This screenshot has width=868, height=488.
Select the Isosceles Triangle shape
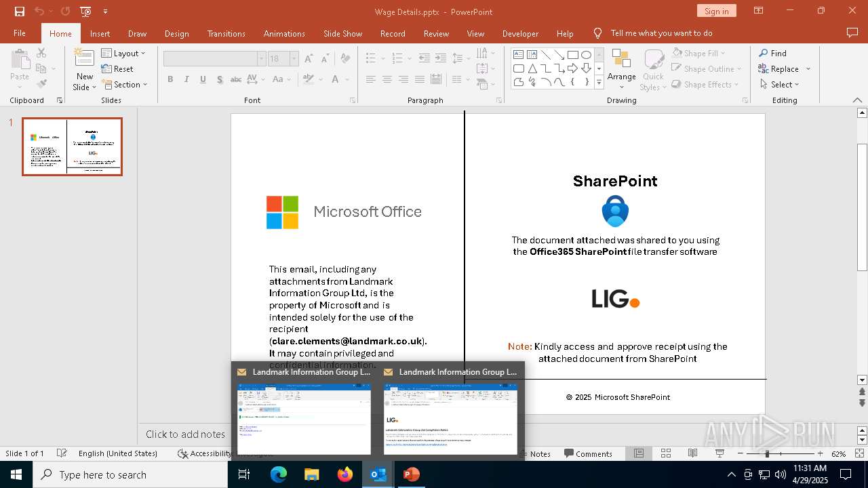point(532,68)
